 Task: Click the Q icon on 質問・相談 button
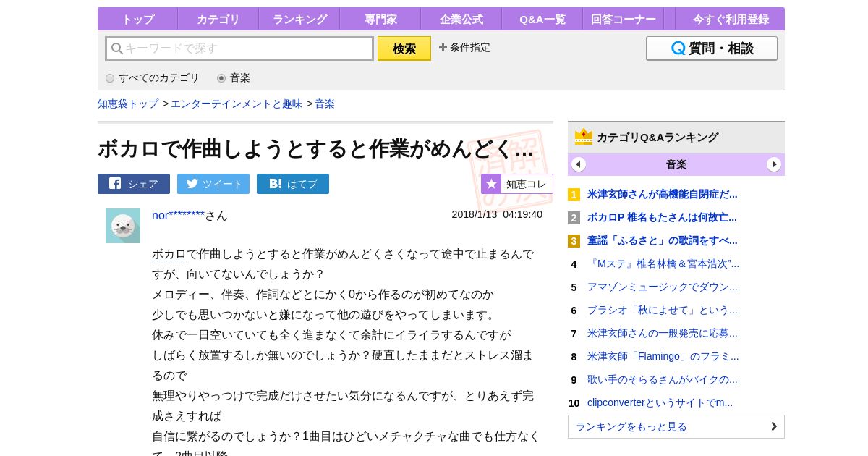click(678, 48)
